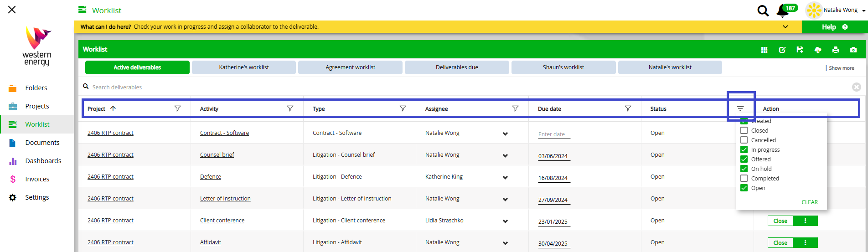Open Lidia Straschko assignee dropdown
Viewport: 868px width, 252px height.
pyautogui.click(x=505, y=221)
